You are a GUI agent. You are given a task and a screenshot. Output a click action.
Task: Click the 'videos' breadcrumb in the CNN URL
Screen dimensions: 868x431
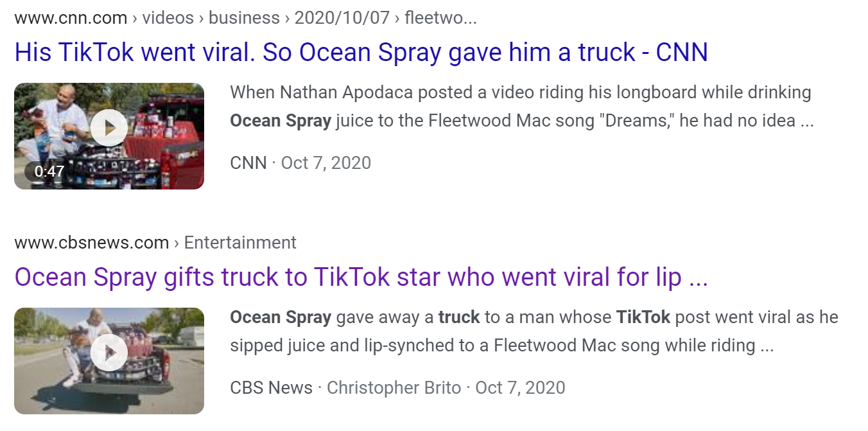coord(167,18)
